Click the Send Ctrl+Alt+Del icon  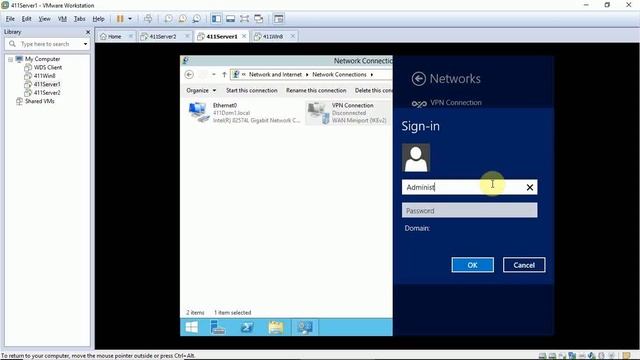pyautogui.click(x=148, y=19)
